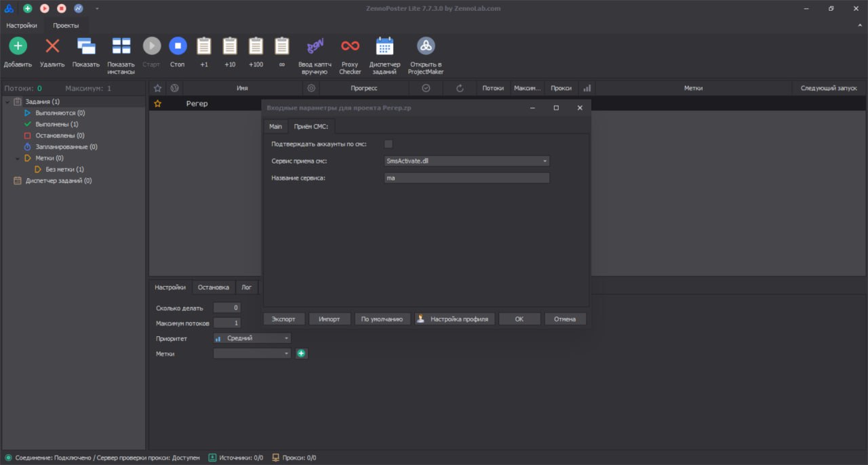Select the Регер project row name
Screen dimensions: 868x465
click(x=197, y=104)
